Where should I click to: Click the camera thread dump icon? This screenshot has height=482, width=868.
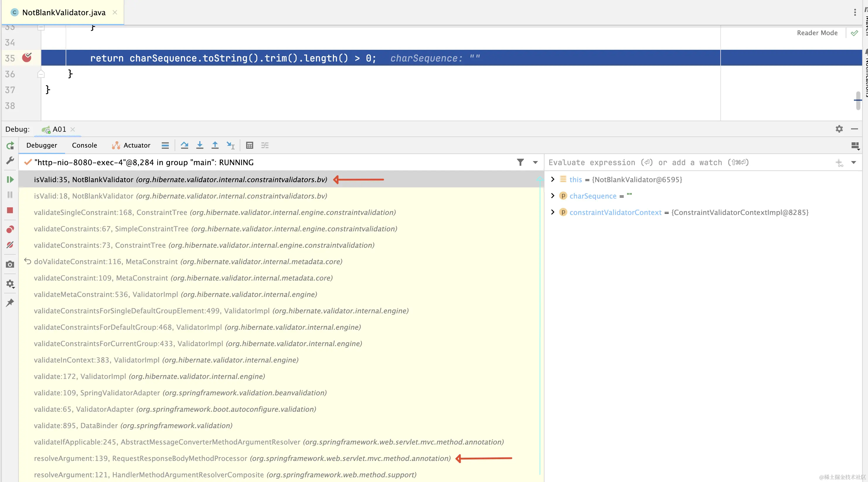pyautogui.click(x=10, y=264)
